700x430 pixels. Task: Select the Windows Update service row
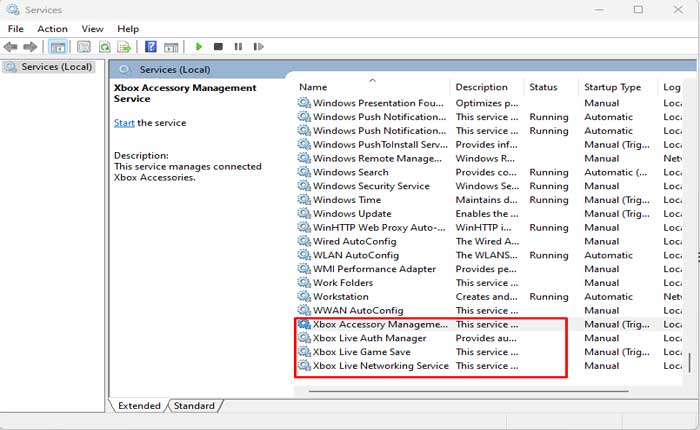tap(351, 214)
